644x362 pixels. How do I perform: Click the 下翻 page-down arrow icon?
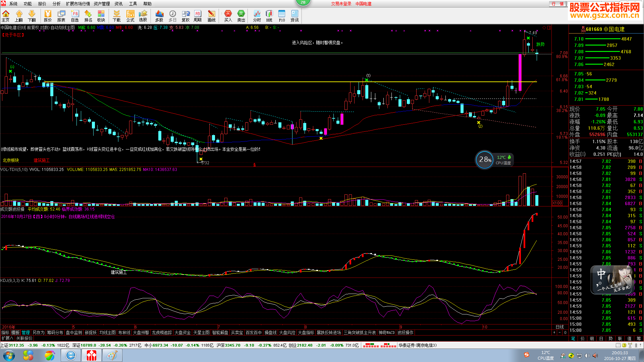tap(32, 16)
